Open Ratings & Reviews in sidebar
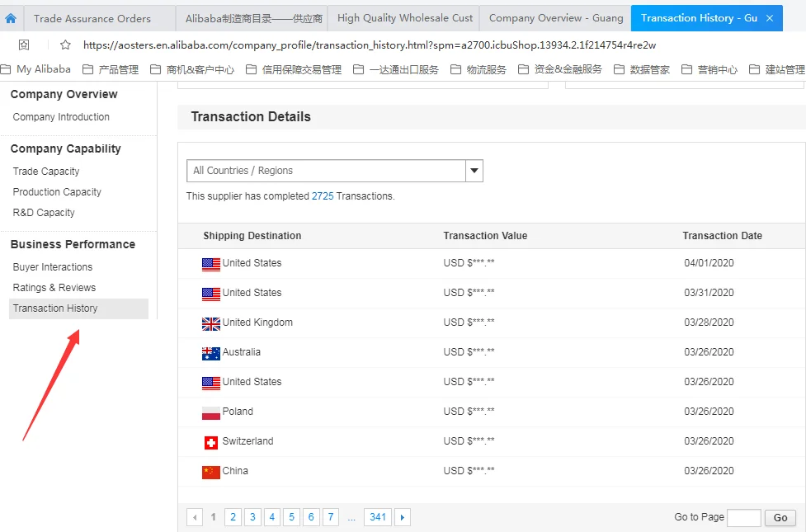The height and width of the screenshot is (532, 806). coord(54,288)
